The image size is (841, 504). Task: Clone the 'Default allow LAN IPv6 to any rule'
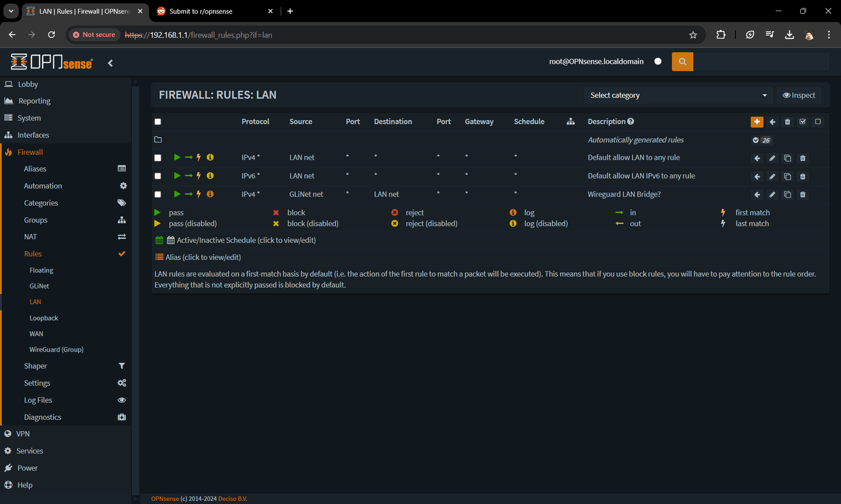[x=788, y=177]
